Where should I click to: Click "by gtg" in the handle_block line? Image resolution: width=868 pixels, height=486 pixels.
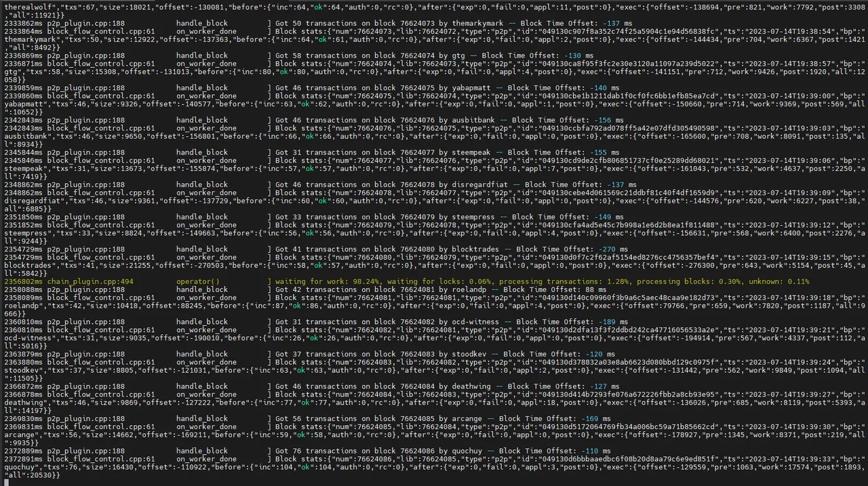point(452,56)
